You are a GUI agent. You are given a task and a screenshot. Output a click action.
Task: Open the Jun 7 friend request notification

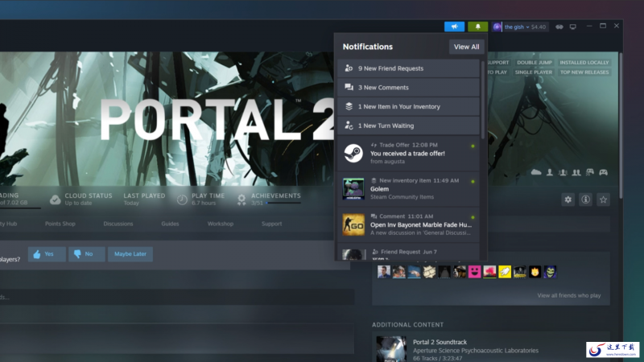[408, 252]
